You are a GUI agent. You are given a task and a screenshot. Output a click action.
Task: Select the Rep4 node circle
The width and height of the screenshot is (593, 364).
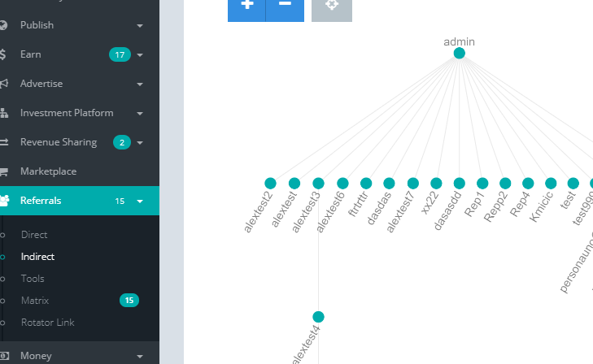(528, 184)
